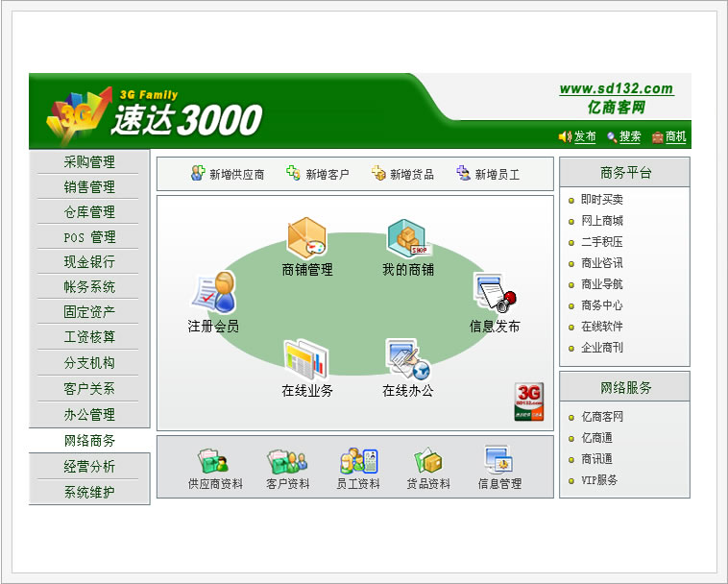Select 固定资产 in the left menu
The height and width of the screenshot is (584, 728).
(x=89, y=312)
